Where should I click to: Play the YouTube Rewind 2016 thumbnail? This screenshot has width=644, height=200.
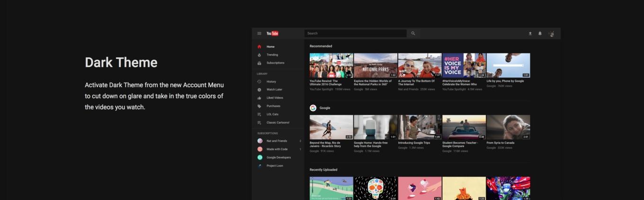(331, 65)
